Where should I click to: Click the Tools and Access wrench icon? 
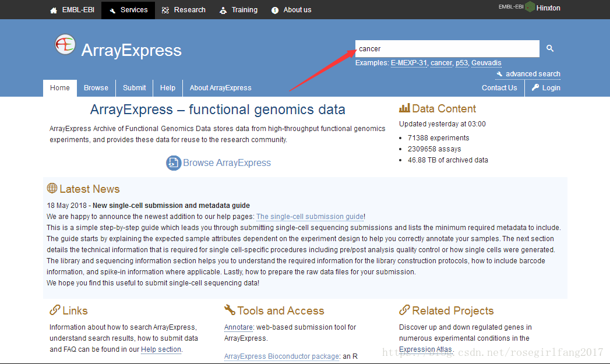pos(230,310)
